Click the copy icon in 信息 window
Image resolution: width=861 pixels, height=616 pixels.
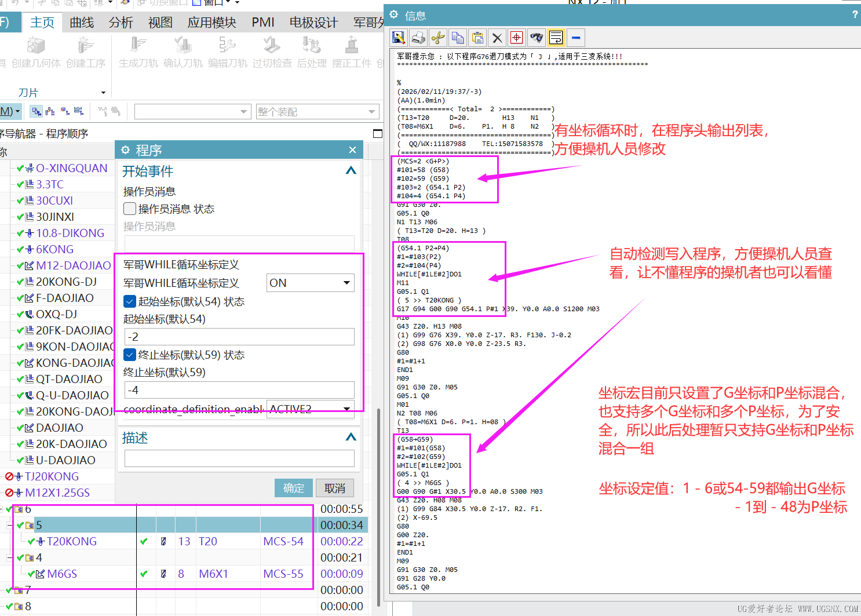tap(458, 38)
